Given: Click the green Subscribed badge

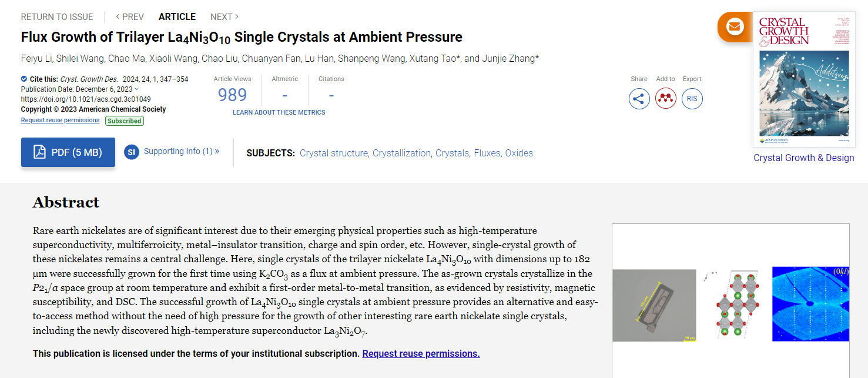Looking at the screenshot, I should (125, 121).
